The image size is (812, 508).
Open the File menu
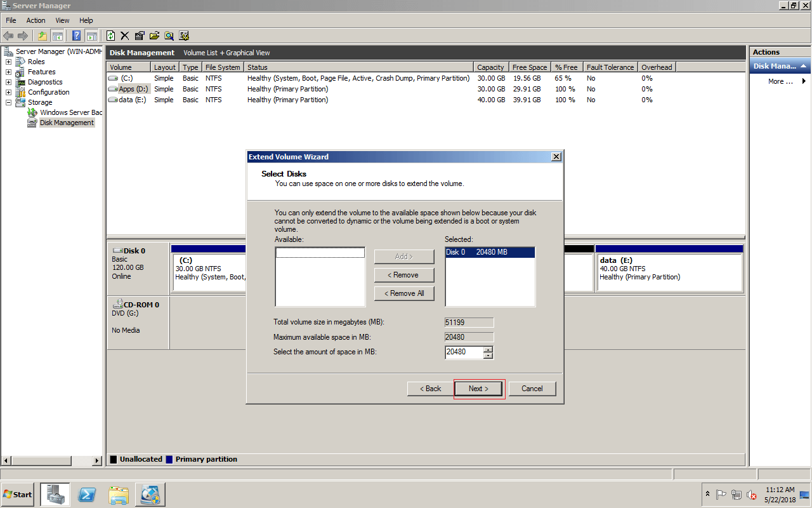(11, 20)
